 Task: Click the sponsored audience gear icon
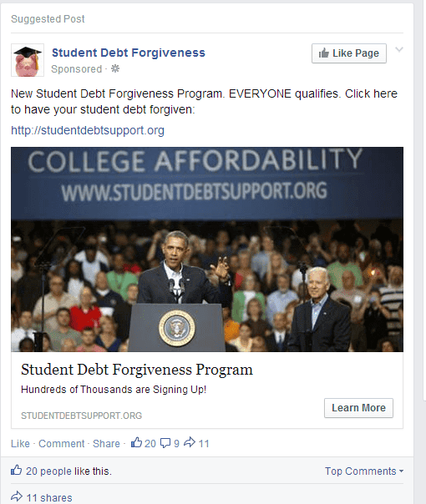[115, 68]
